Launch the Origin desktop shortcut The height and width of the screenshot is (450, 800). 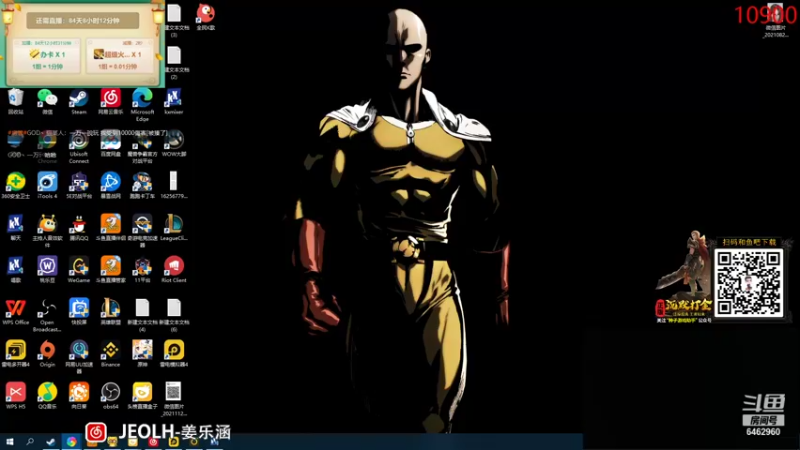(x=47, y=354)
